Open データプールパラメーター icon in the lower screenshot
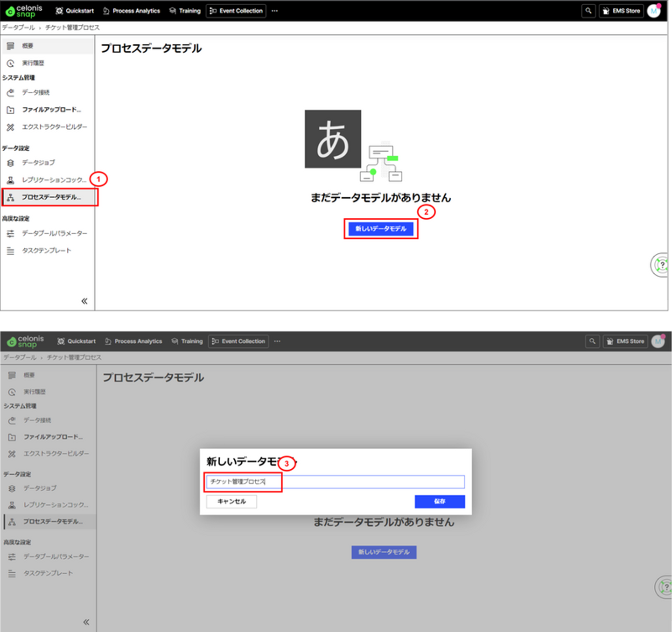 (12, 556)
